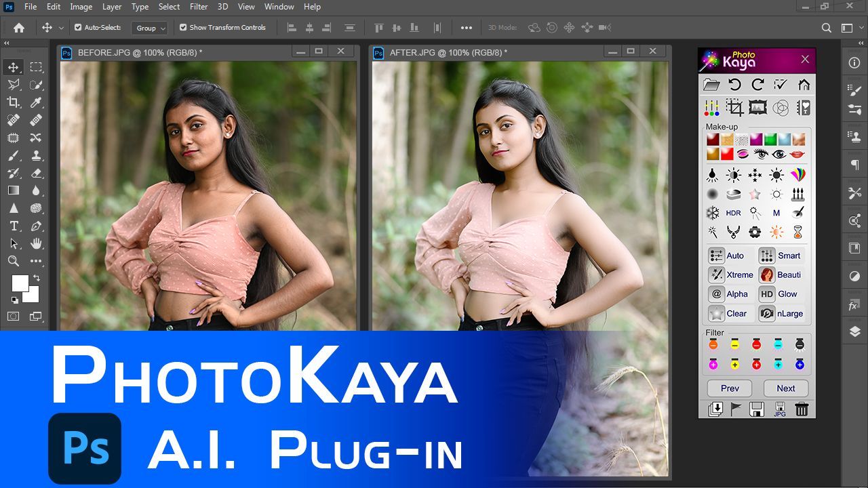Open the picture frame icon in PhotoKaya
This screenshot has width=868, height=488.
click(757, 108)
